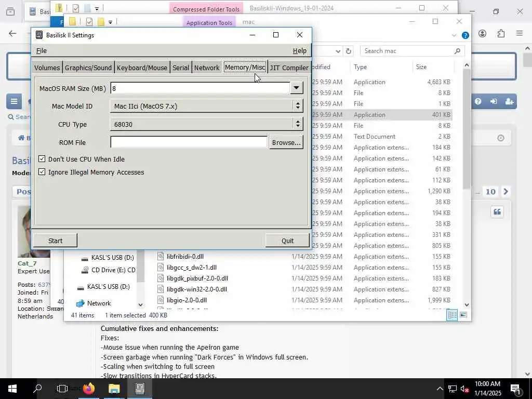Open the Volumes tab

(x=47, y=68)
